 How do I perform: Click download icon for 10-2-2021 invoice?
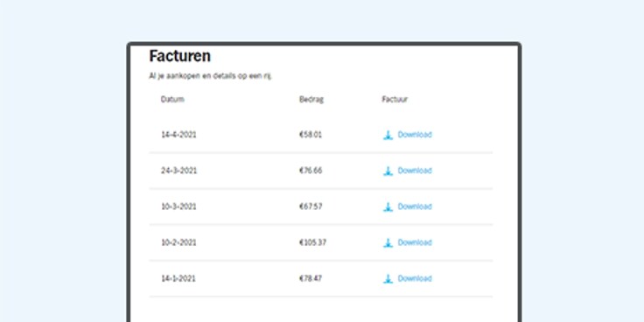click(x=388, y=242)
